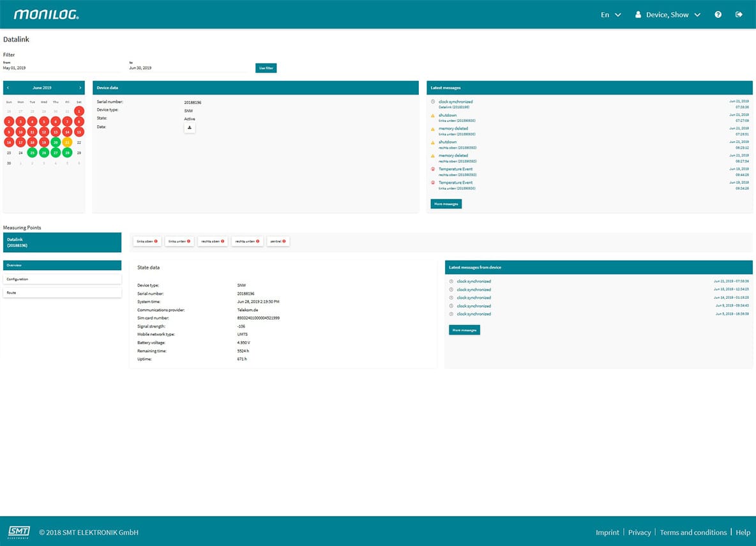This screenshot has width=756, height=546.
Task: Click the SMT Elektronik footer logo
Action: pos(19,532)
